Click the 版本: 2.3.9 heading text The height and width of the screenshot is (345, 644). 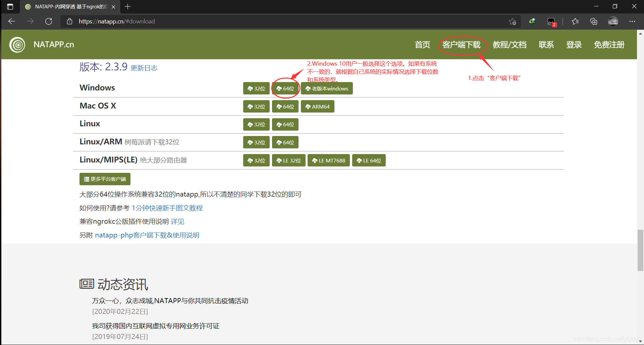pos(103,67)
